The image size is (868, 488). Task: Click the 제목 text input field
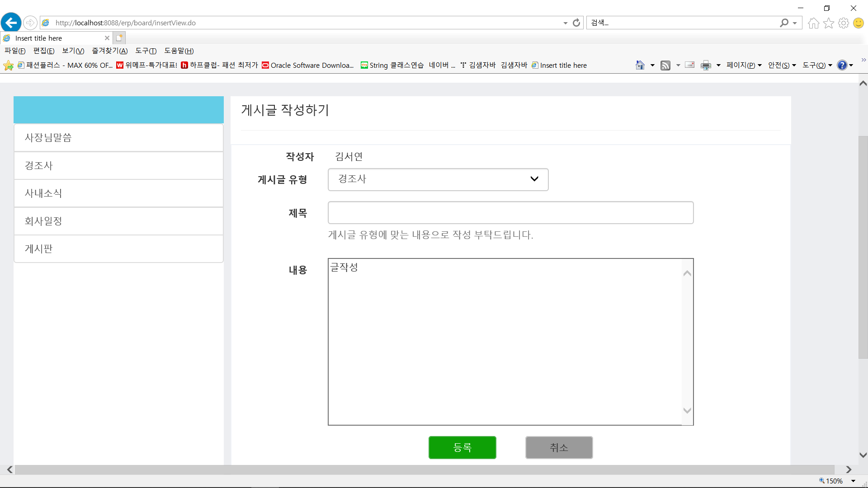[x=510, y=213]
